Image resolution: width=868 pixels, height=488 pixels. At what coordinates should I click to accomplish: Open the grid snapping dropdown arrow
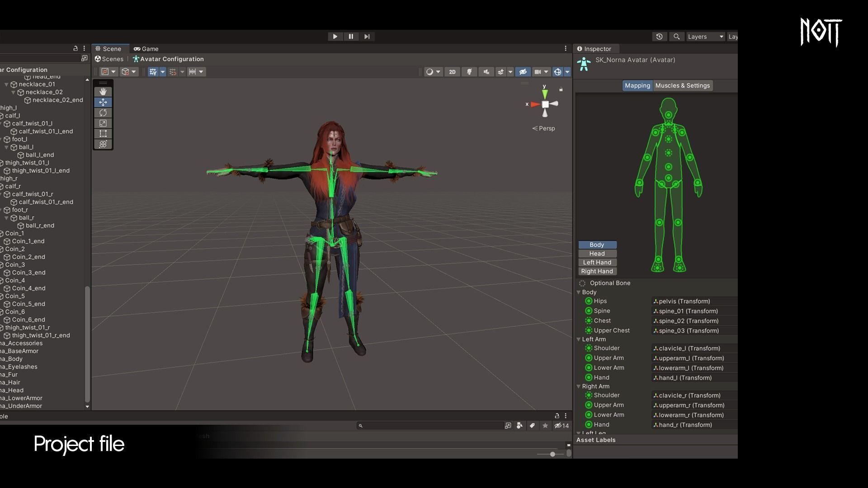click(163, 72)
